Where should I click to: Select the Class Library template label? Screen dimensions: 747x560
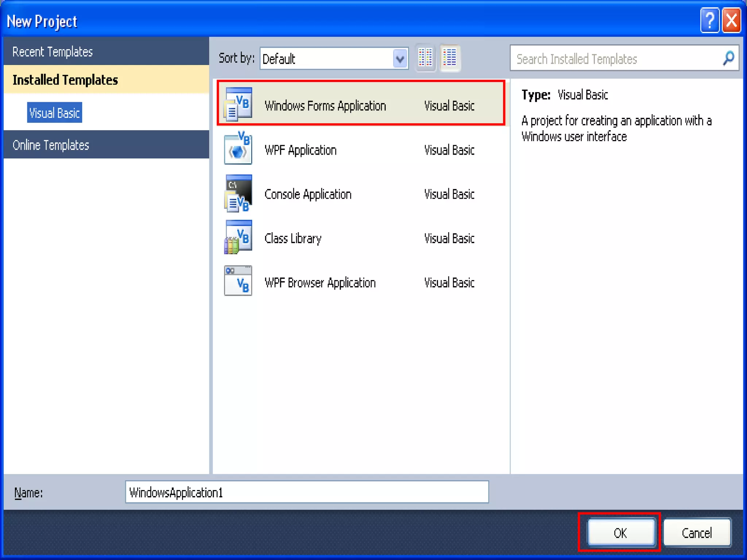[293, 238]
